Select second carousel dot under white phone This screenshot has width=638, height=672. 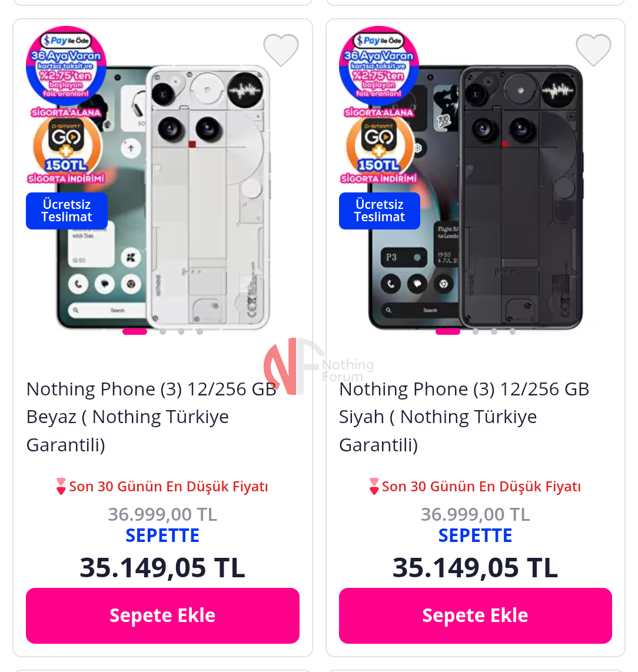(162, 331)
